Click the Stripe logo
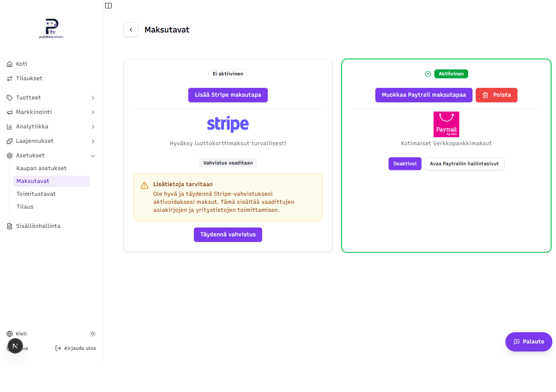 tap(228, 124)
